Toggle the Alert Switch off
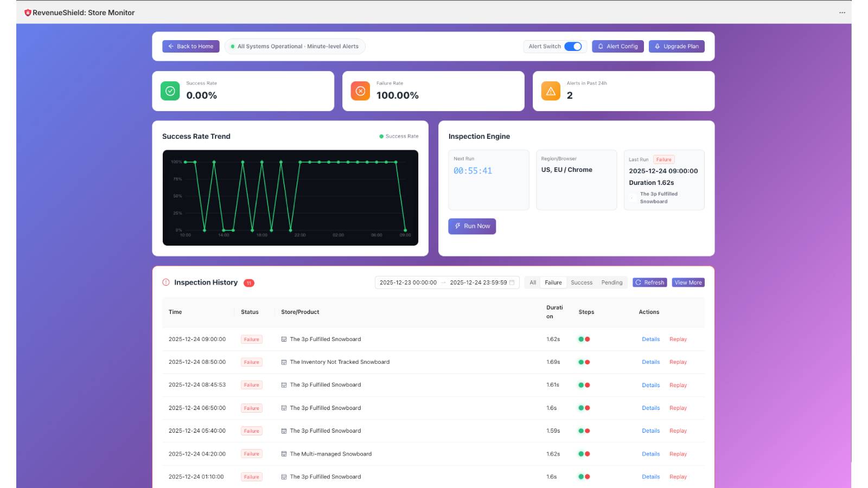 click(x=573, y=47)
